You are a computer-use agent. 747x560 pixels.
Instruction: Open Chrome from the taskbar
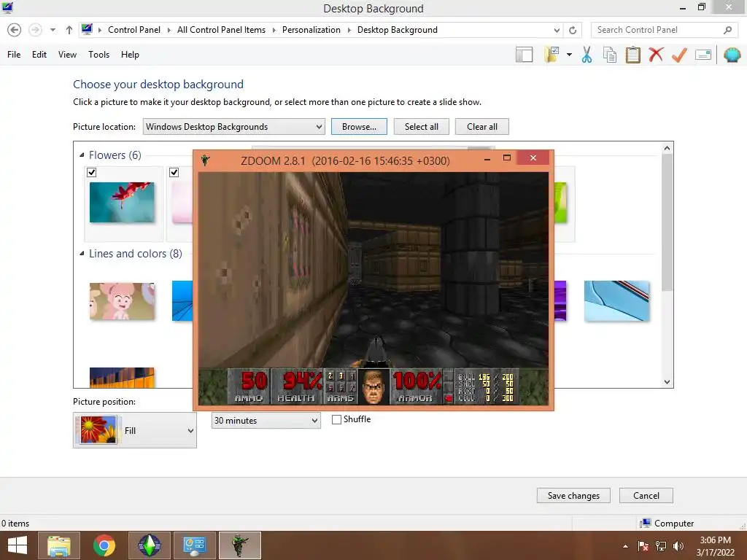(104, 545)
